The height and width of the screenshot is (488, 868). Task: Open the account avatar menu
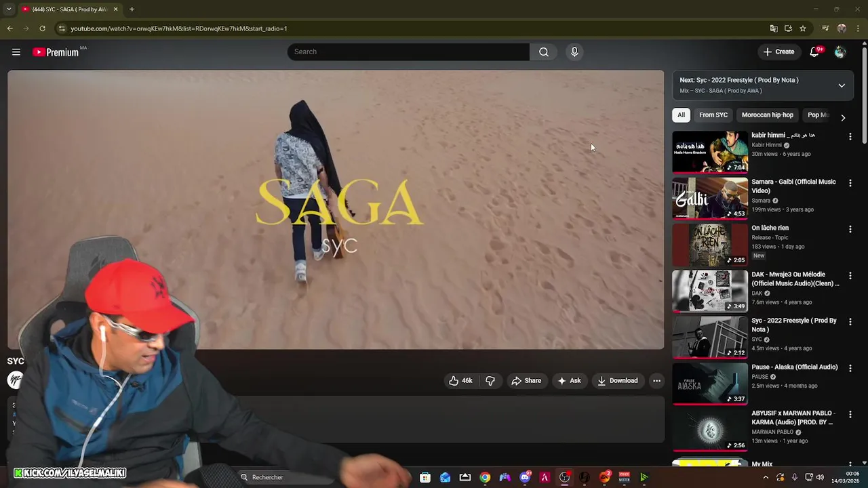coord(840,52)
